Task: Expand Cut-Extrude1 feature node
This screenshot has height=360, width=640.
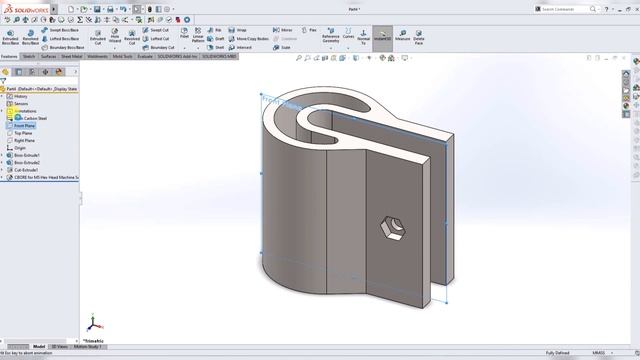Action: (2, 170)
